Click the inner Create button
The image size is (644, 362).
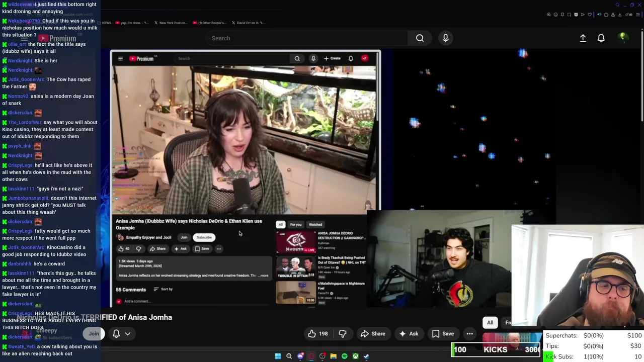tap(332, 58)
